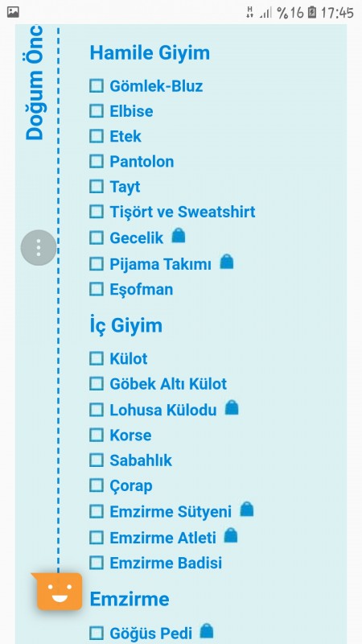Open the Göbek Altı Külot link
The width and height of the screenshot is (362, 644).
(168, 384)
